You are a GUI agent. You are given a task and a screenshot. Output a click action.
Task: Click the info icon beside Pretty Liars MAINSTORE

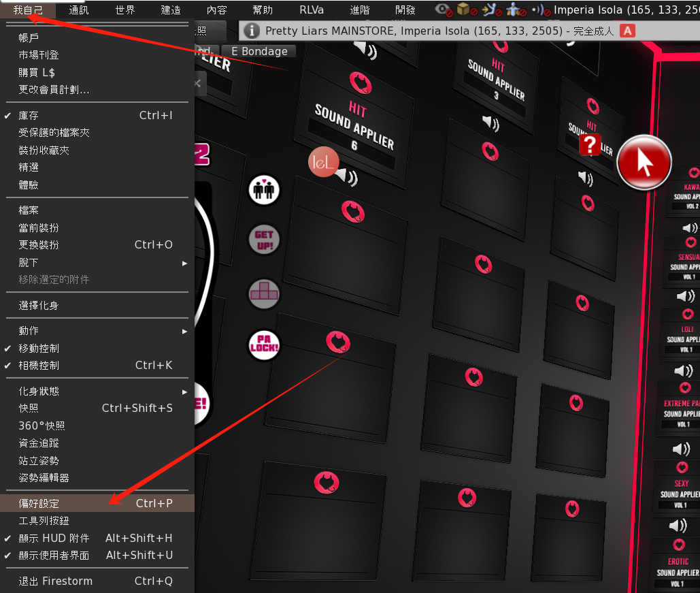[x=252, y=31]
